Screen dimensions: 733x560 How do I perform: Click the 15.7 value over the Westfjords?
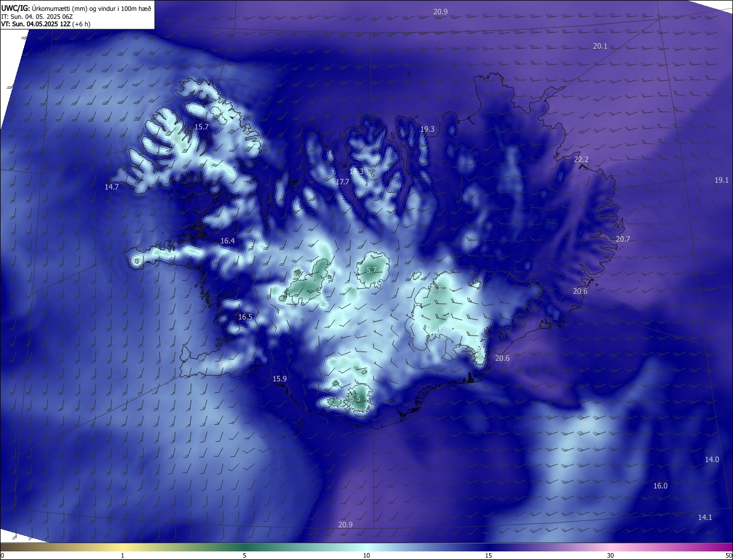click(202, 127)
